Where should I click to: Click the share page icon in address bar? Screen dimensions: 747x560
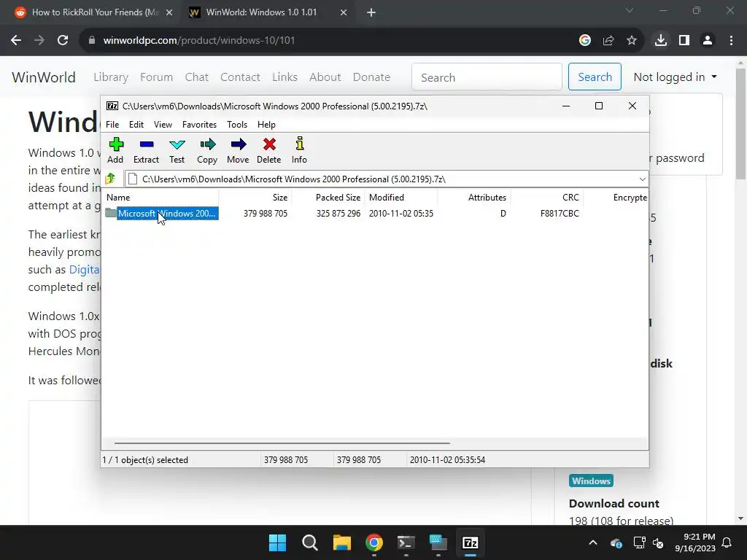pyautogui.click(x=608, y=41)
